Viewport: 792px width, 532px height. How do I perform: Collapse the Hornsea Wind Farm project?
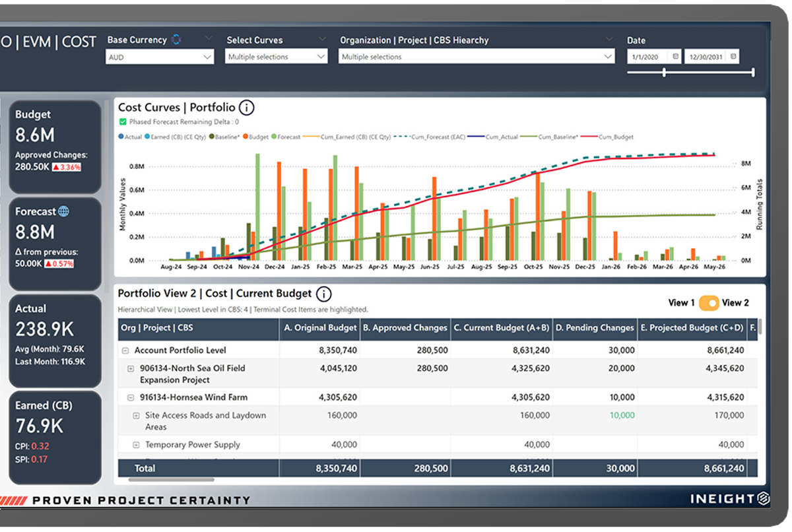pyautogui.click(x=131, y=397)
